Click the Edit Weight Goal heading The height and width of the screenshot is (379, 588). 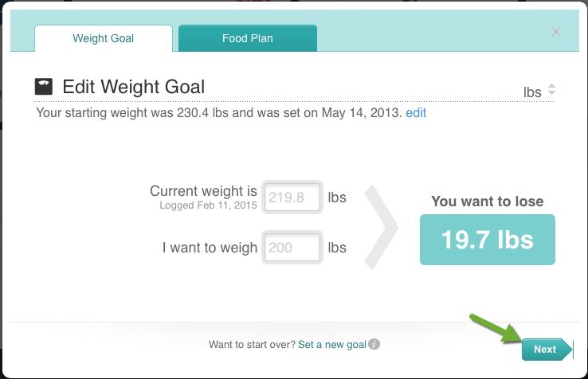[134, 87]
